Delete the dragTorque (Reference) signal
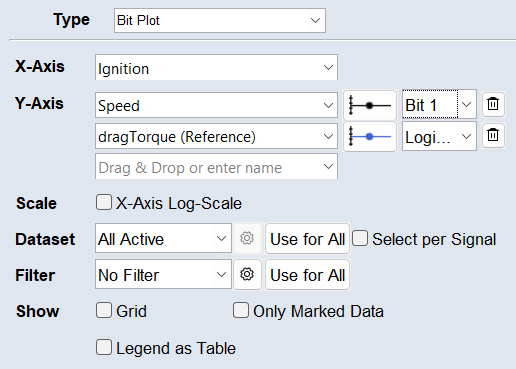Screen dimensions: 516x369 [x=493, y=135]
